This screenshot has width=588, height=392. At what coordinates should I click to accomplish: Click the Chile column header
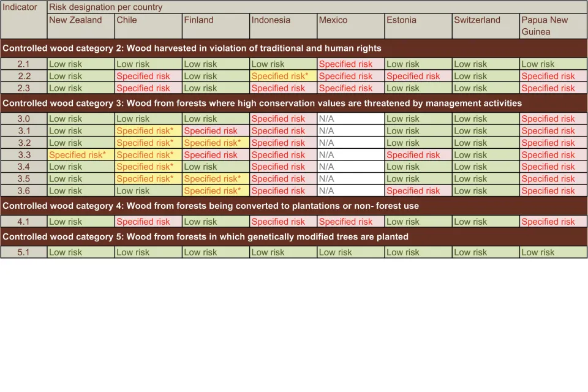(x=147, y=26)
